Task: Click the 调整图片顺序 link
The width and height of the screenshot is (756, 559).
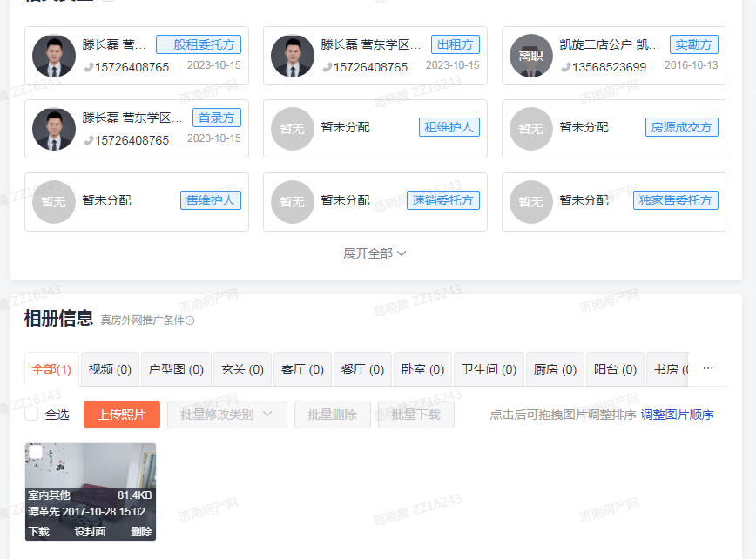Action: (x=677, y=414)
